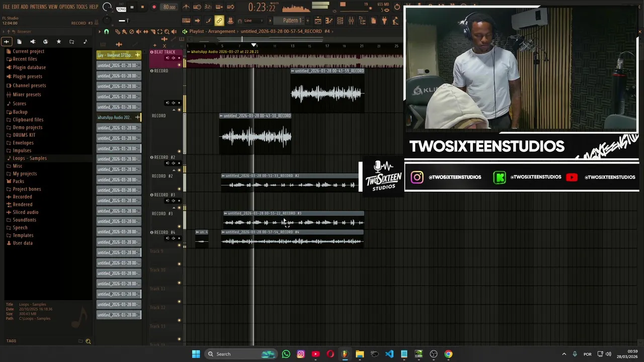Image resolution: width=644 pixels, height=362 pixels.
Task: Open File Explorer from the taskbar
Action: pos(360,354)
